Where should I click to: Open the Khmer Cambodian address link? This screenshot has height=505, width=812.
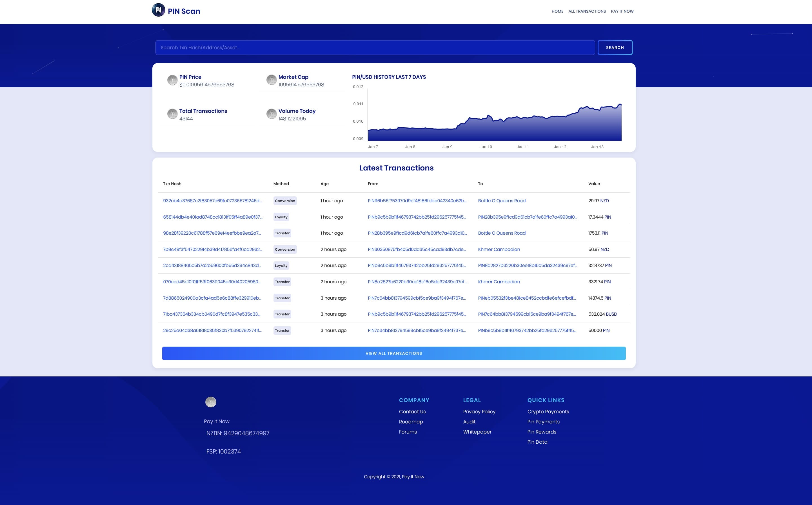tap(499, 249)
